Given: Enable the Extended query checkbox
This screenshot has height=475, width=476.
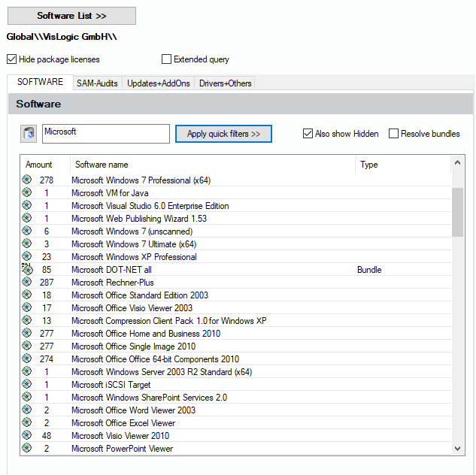Looking at the screenshot, I should coord(166,59).
